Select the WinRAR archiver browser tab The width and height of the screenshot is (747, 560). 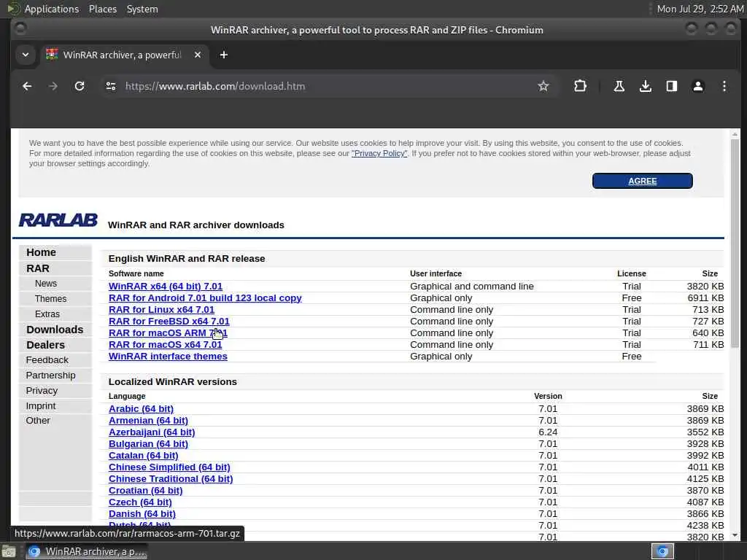click(123, 55)
